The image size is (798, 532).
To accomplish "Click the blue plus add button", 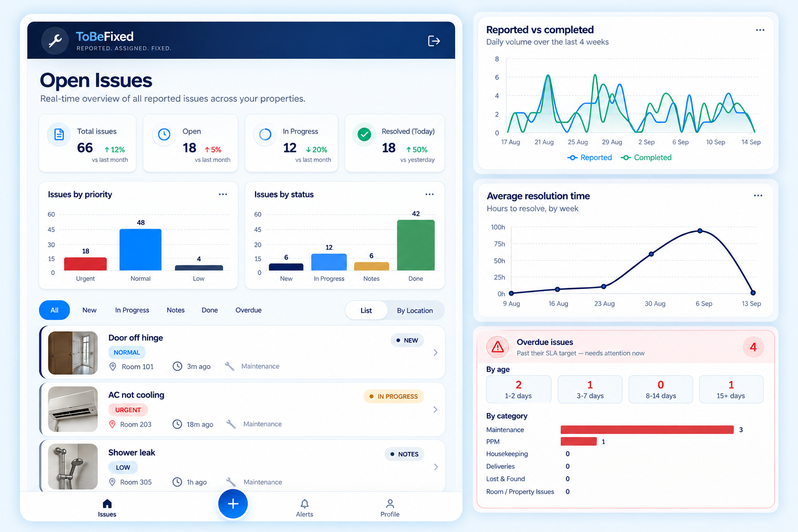I will click(233, 504).
